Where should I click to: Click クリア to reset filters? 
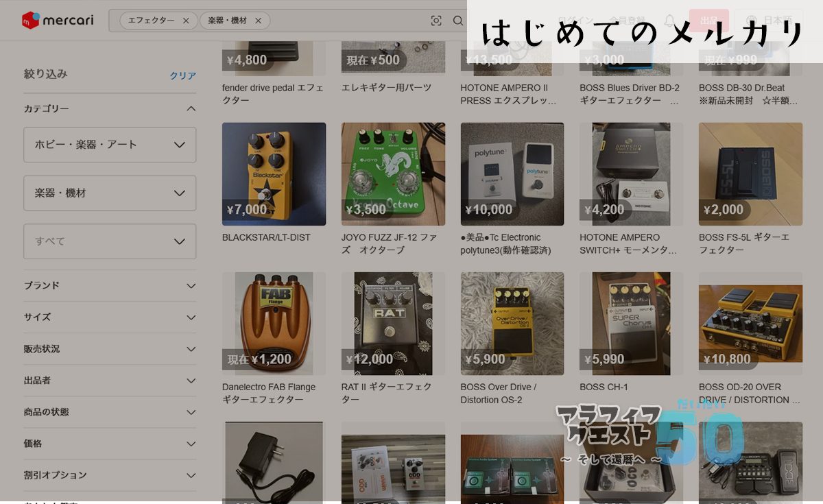pyautogui.click(x=182, y=75)
